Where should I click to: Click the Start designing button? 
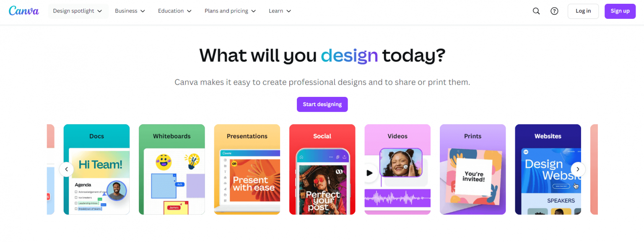[x=322, y=104]
